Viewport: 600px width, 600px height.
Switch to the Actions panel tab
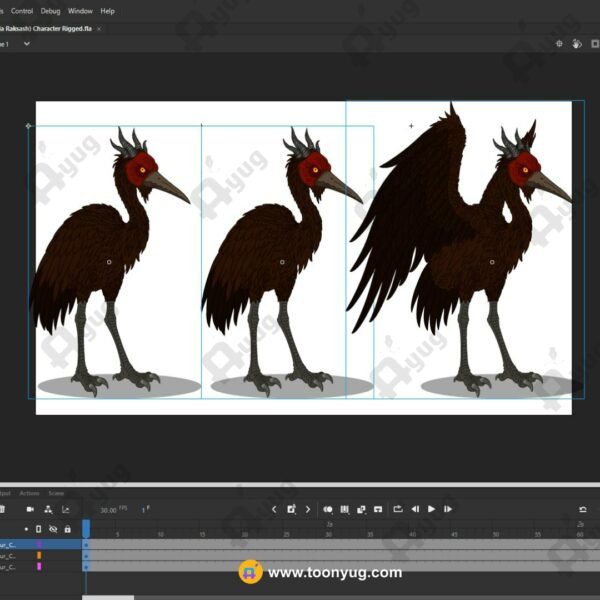point(29,493)
